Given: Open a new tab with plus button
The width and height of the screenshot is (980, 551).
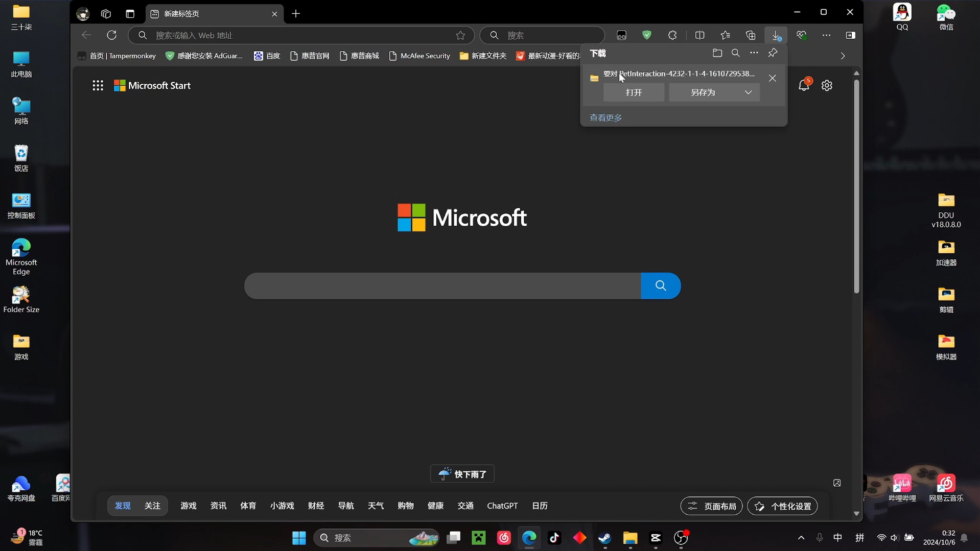Looking at the screenshot, I should click(296, 14).
